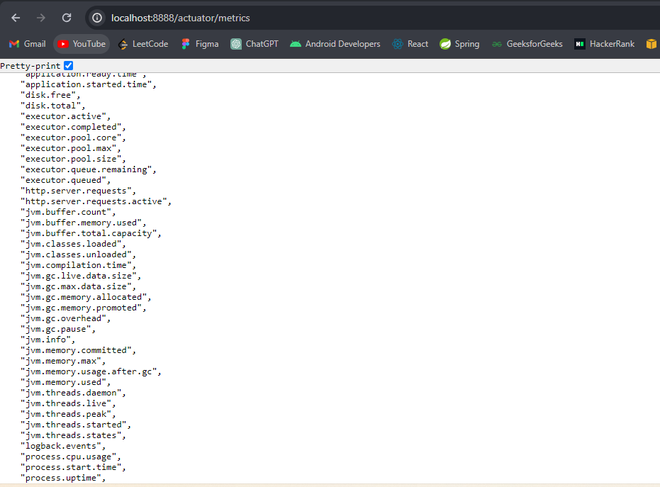
Task: Click the "disk.total" entry
Action: [53, 106]
